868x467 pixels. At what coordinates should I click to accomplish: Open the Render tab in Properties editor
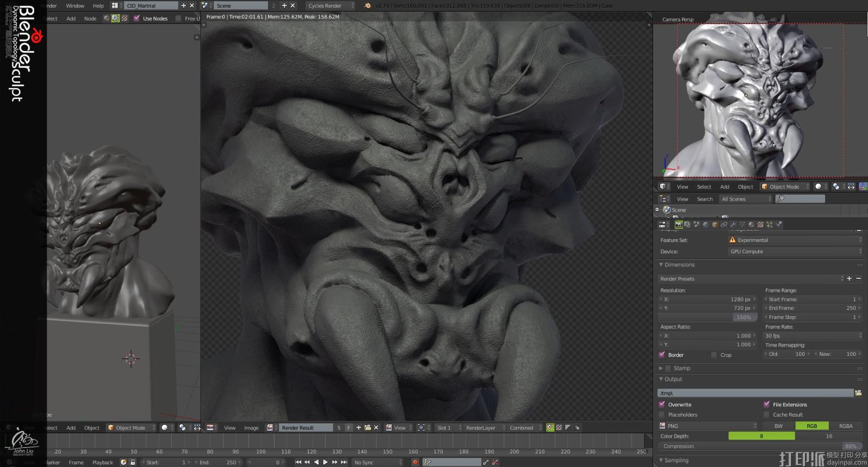click(679, 225)
